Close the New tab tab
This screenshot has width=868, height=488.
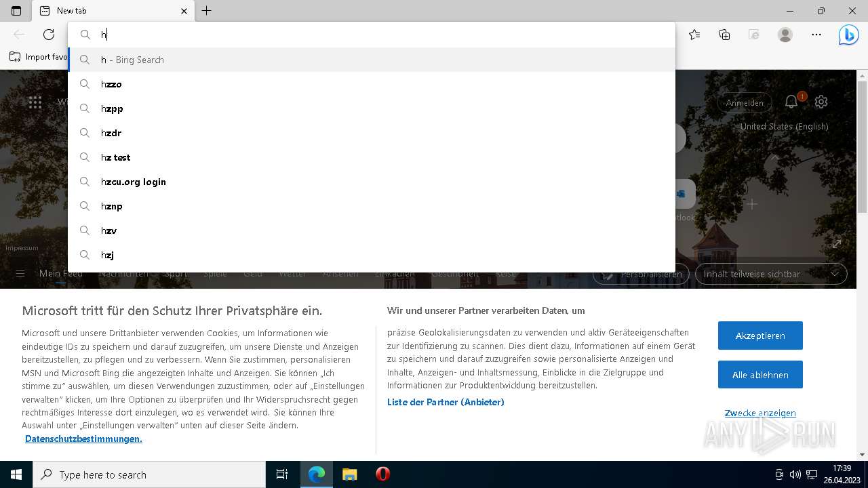coord(184,11)
